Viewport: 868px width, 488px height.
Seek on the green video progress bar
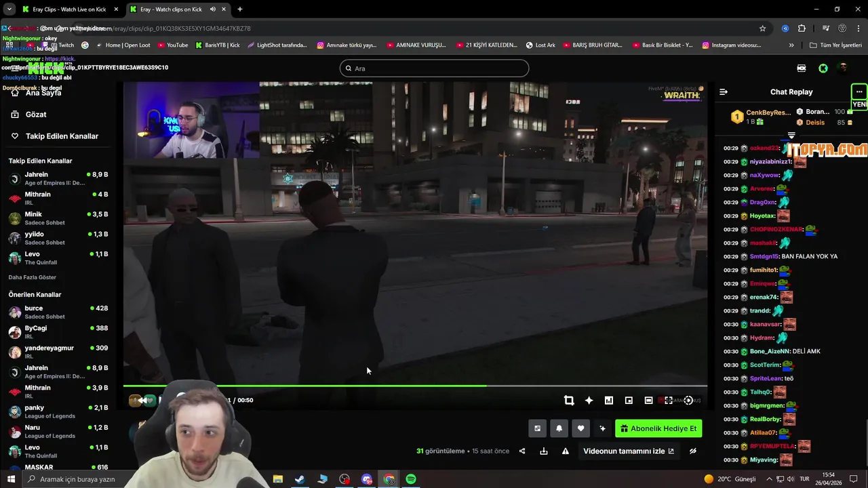(415, 386)
